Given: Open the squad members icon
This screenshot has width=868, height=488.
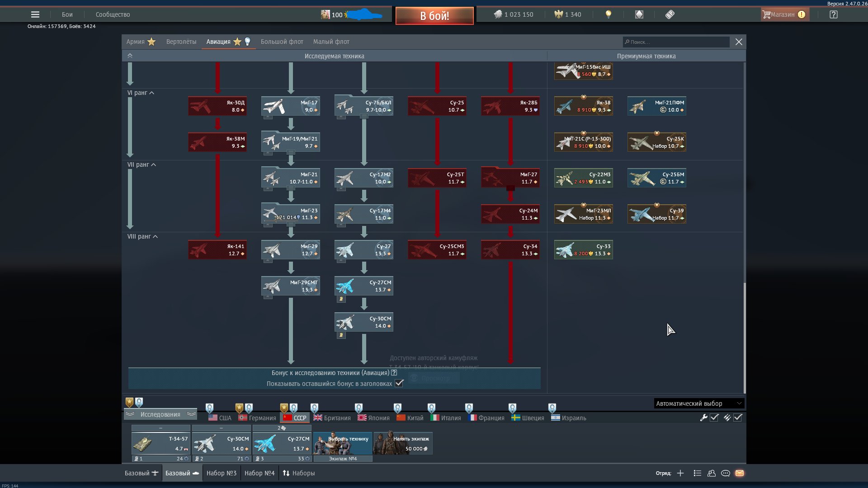Looking at the screenshot, I should click(712, 473).
